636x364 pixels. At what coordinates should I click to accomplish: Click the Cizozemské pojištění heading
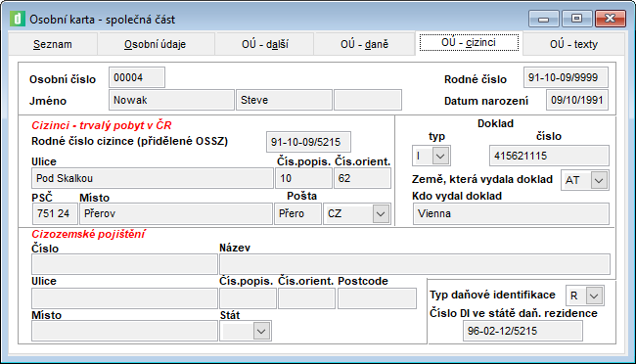coord(88,234)
